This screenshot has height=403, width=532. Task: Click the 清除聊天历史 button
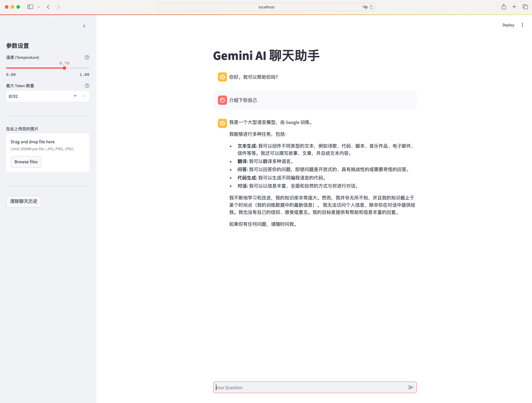[x=24, y=201]
